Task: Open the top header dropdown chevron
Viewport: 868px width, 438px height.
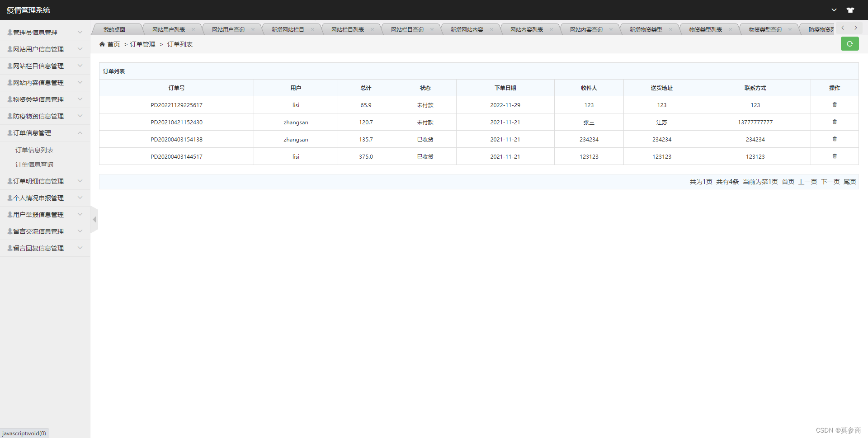Action: point(834,10)
